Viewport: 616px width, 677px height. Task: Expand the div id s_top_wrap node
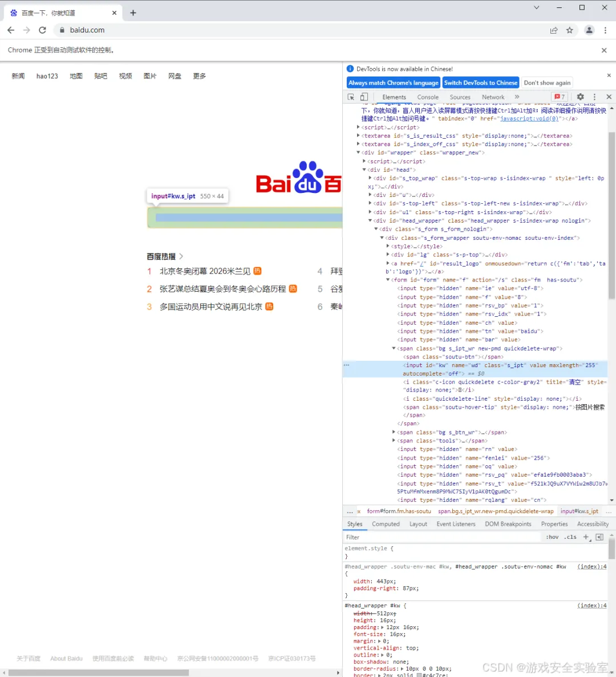coord(370,178)
